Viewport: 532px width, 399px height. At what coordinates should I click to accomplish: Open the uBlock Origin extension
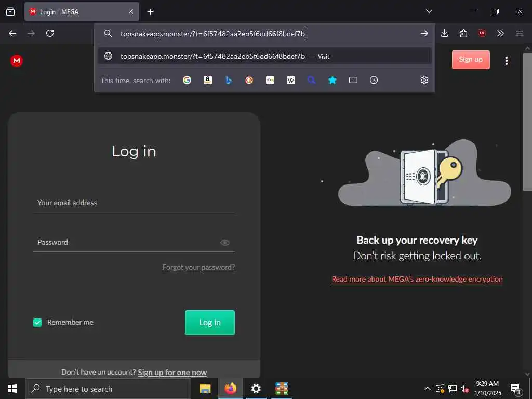pyautogui.click(x=482, y=33)
